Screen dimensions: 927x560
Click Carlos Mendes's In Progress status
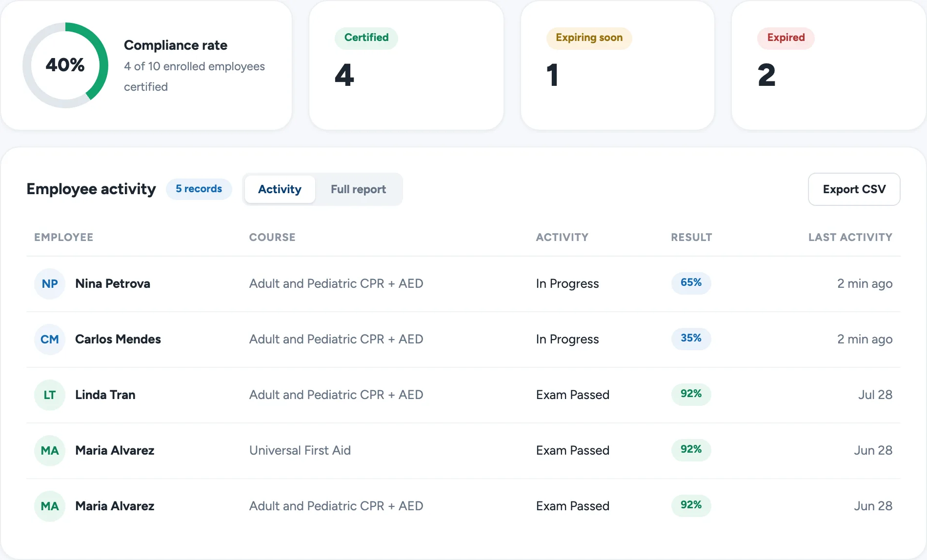coord(567,339)
